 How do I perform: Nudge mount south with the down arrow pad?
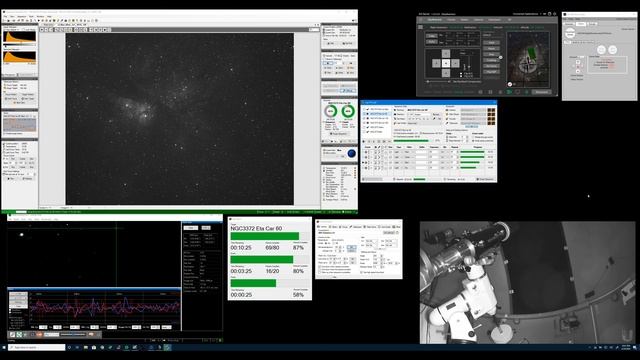click(446, 73)
